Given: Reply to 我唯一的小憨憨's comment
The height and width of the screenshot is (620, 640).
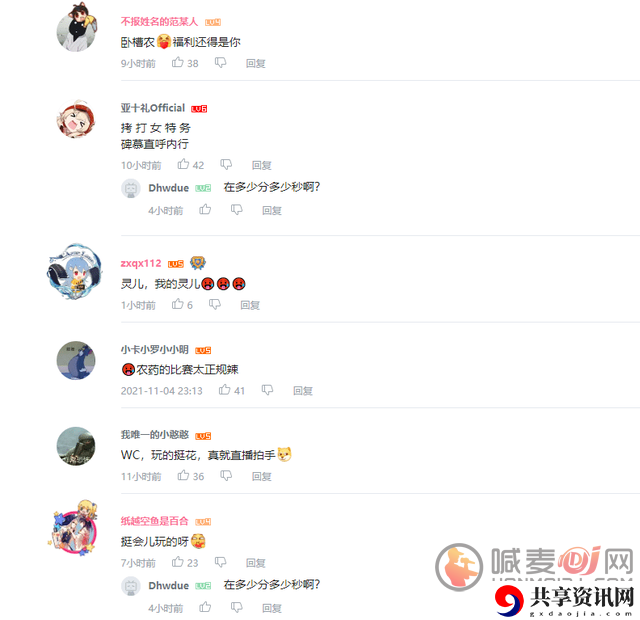Looking at the screenshot, I should pos(262,476).
